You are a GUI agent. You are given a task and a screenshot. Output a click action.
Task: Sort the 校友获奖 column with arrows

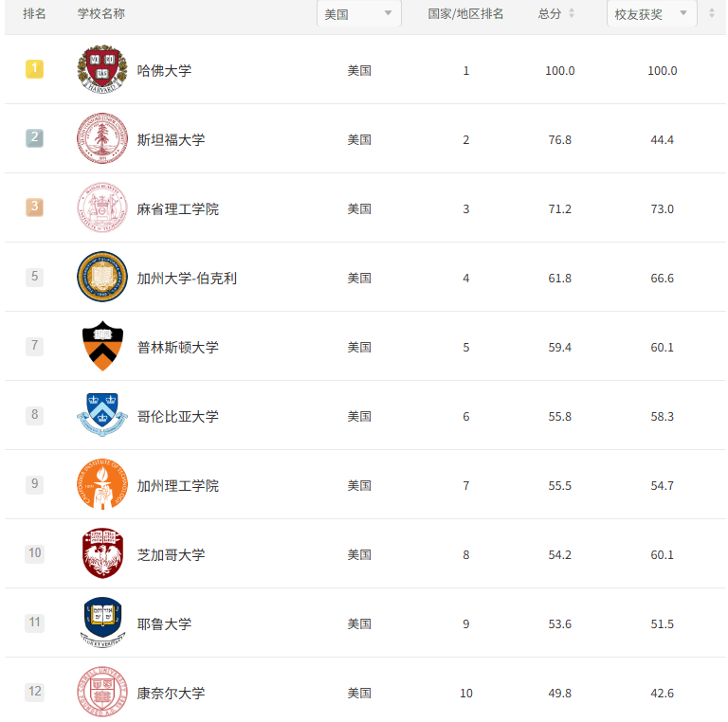[x=712, y=13]
